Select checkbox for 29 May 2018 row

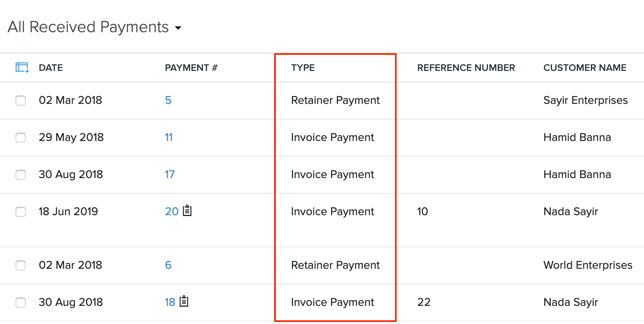click(21, 138)
